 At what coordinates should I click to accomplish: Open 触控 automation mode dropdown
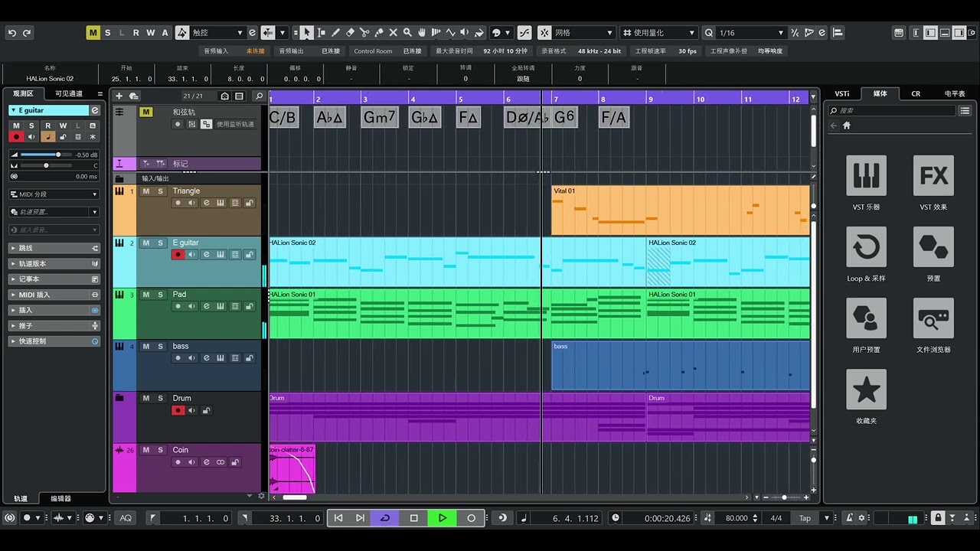(217, 33)
